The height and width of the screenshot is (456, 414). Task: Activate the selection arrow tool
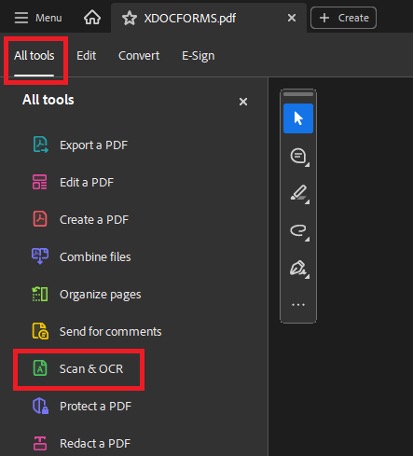pyautogui.click(x=298, y=118)
